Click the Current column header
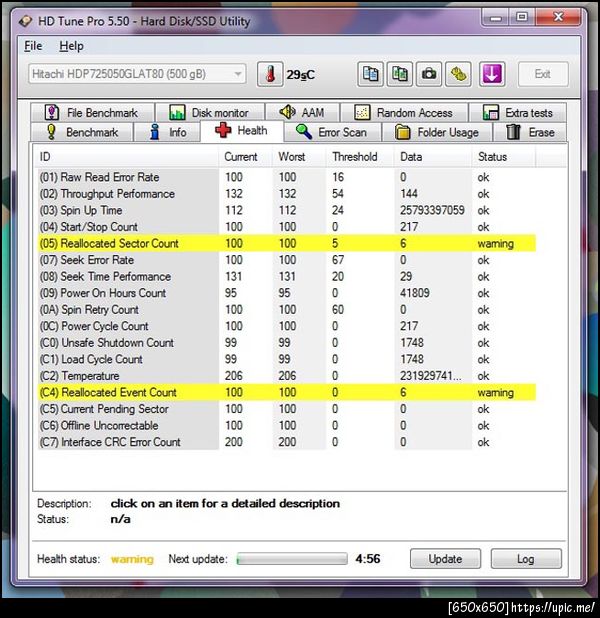Screen dimensions: 600x618 pos(246,157)
